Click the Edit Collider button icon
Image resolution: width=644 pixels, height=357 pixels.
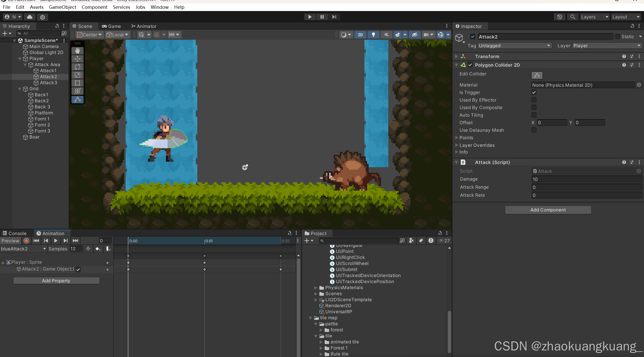click(x=537, y=75)
